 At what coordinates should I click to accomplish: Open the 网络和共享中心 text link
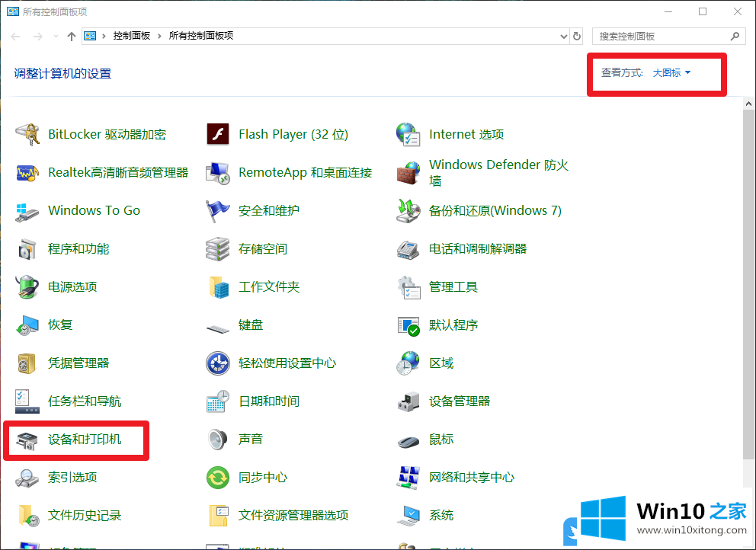pyautogui.click(x=472, y=477)
